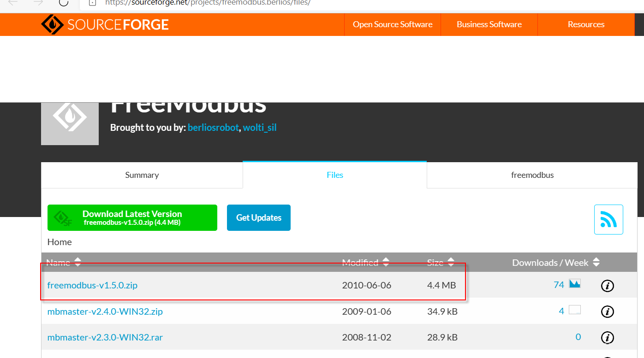Open info icon for freemodbus-v1.5.0.zip
The height and width of the screenshot is (358, 644).
click(x=608, y=286)
